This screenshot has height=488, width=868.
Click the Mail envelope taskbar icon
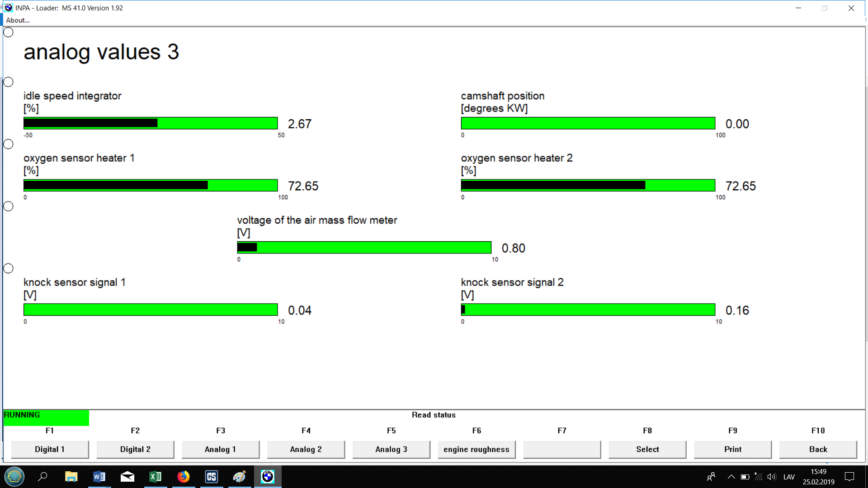click(127, 477)
